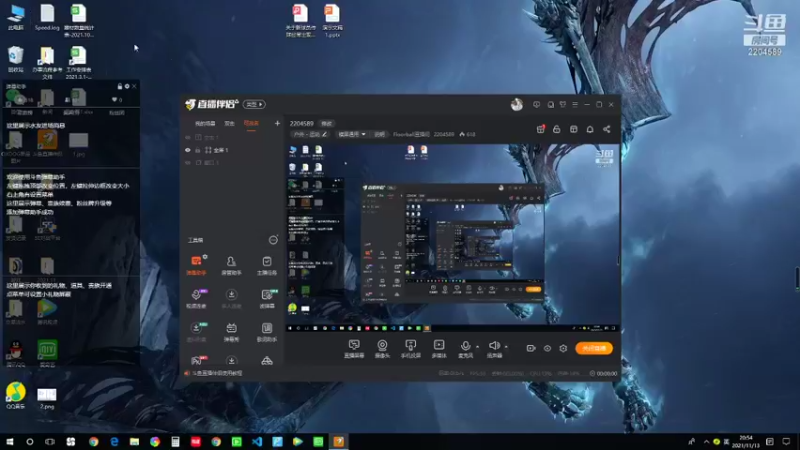Select the 1.pptx file on desktop

(332, 21)
